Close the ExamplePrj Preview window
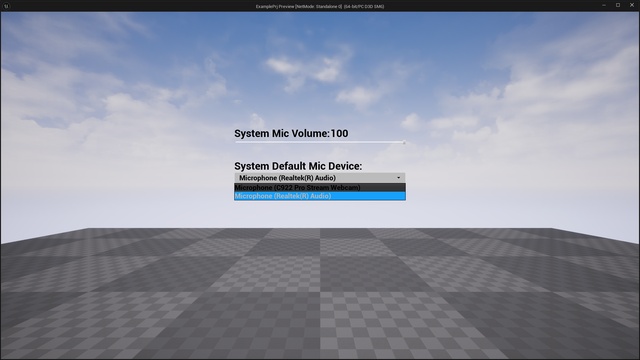640x360 pixels. pos(632,5)
